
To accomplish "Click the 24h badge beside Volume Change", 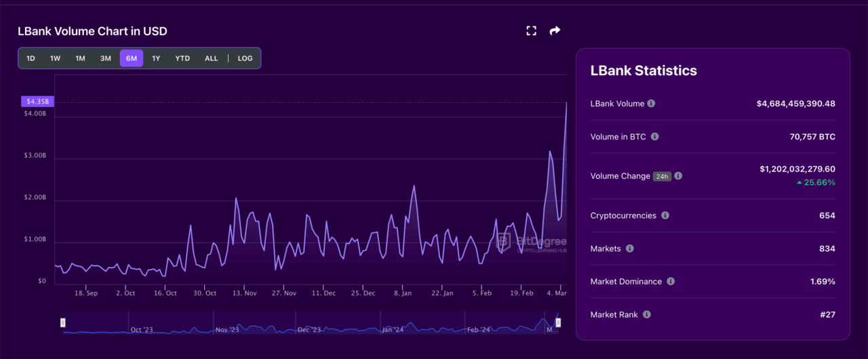I will click(x=662, y=176).
